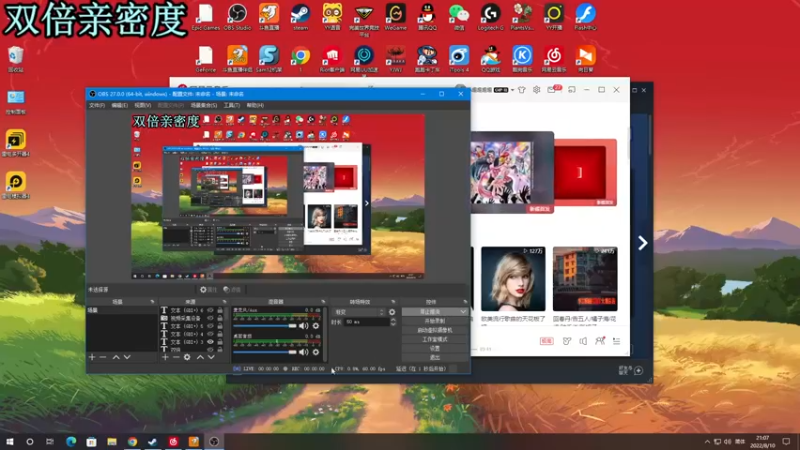800x450 pixels.
Task: Open the blonde woman playlist thumbnail
Action: coord(513,279)
